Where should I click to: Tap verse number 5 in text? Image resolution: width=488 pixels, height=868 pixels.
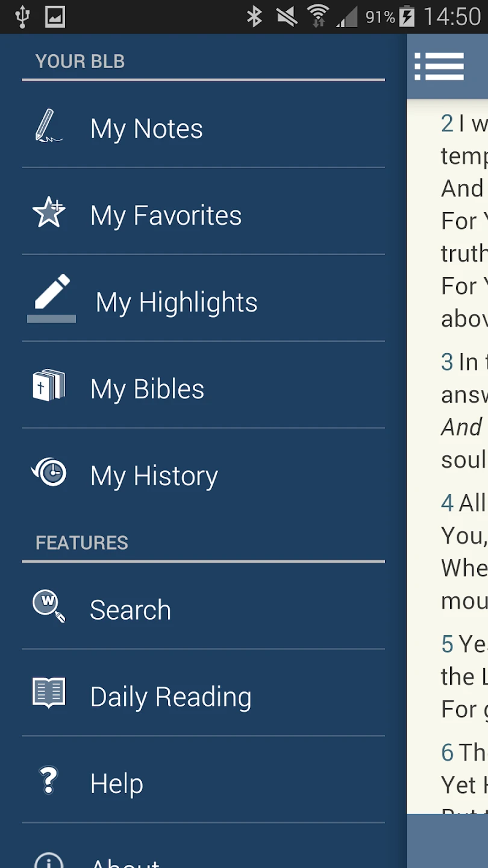click(x=447, y=644)
